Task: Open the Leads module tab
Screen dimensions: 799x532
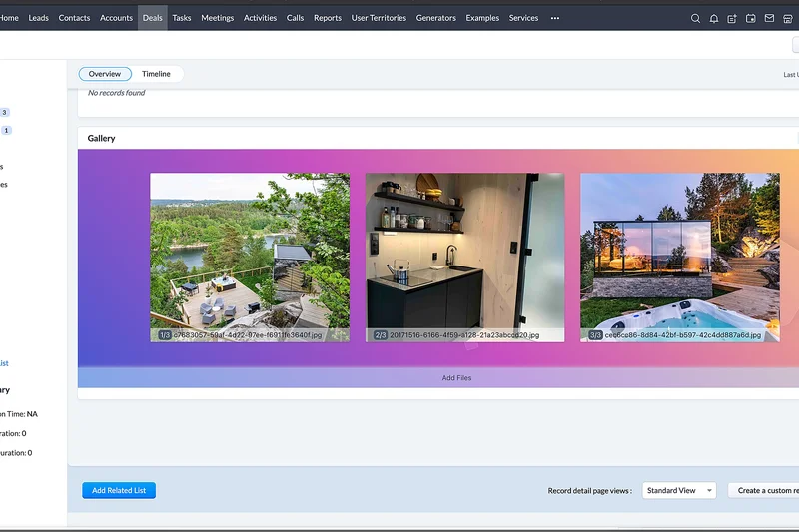Action: pos(39,18)
